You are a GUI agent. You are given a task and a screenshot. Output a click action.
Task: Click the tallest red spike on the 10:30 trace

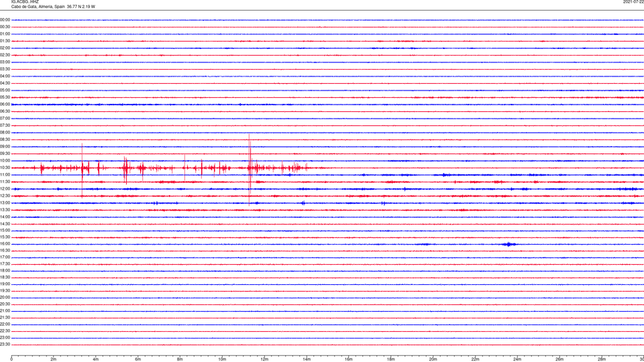click(x=250, y=169)
